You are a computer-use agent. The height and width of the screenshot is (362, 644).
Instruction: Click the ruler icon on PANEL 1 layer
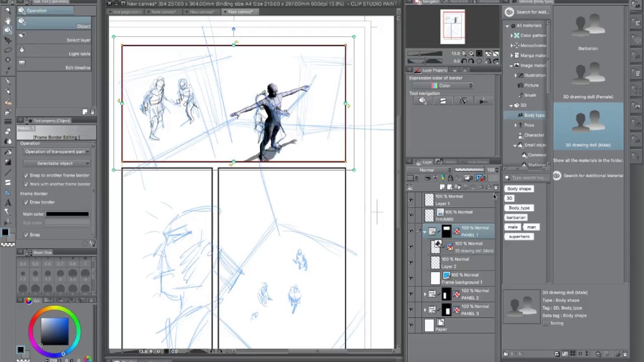[x=457, y=231]
